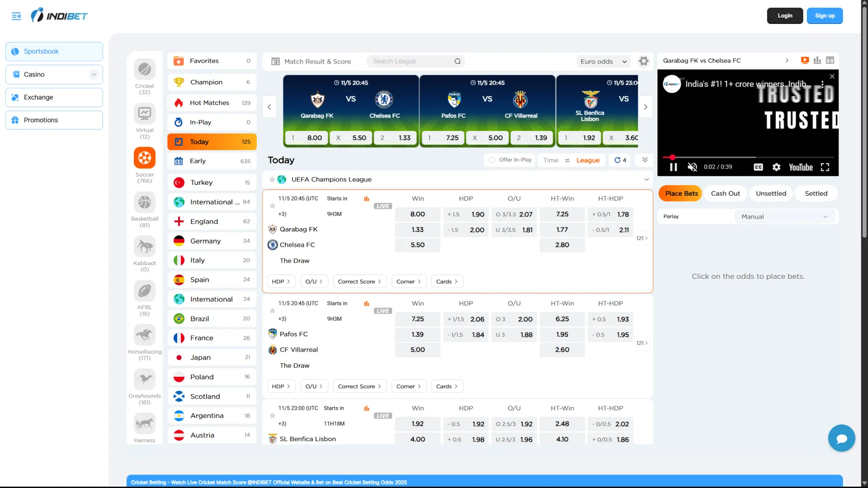
Task: Select the Today filter showing 125 matches
Action: pos(212,141)
